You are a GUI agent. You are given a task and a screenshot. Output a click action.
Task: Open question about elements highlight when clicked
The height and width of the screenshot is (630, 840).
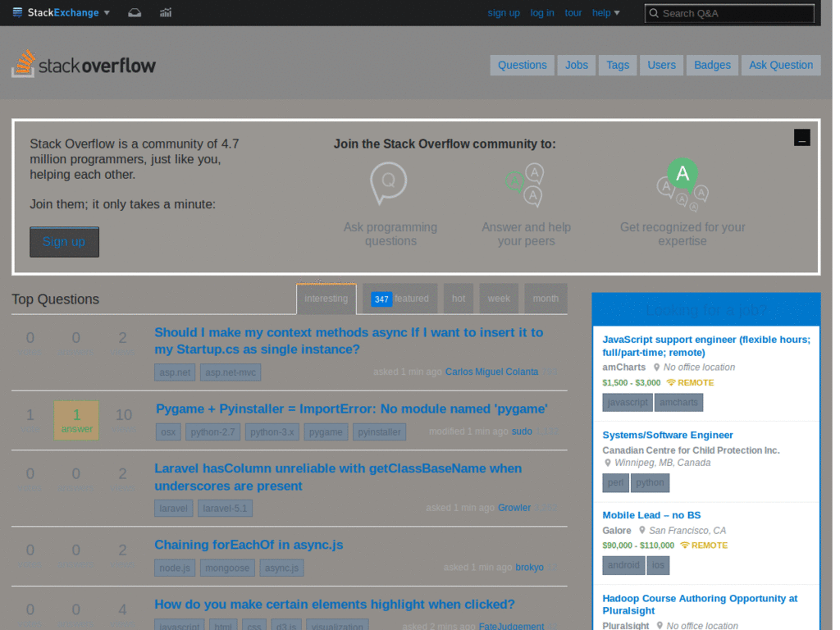(x=335, y=604)
